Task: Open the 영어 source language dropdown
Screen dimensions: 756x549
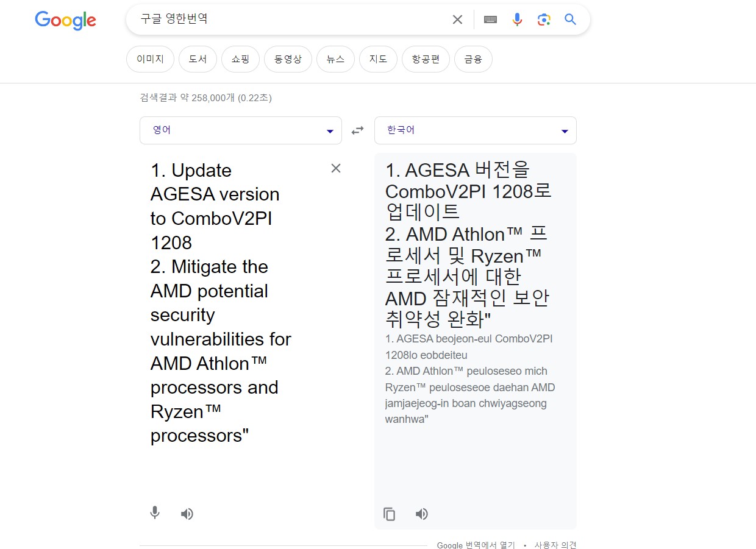Action: [241, 130]
